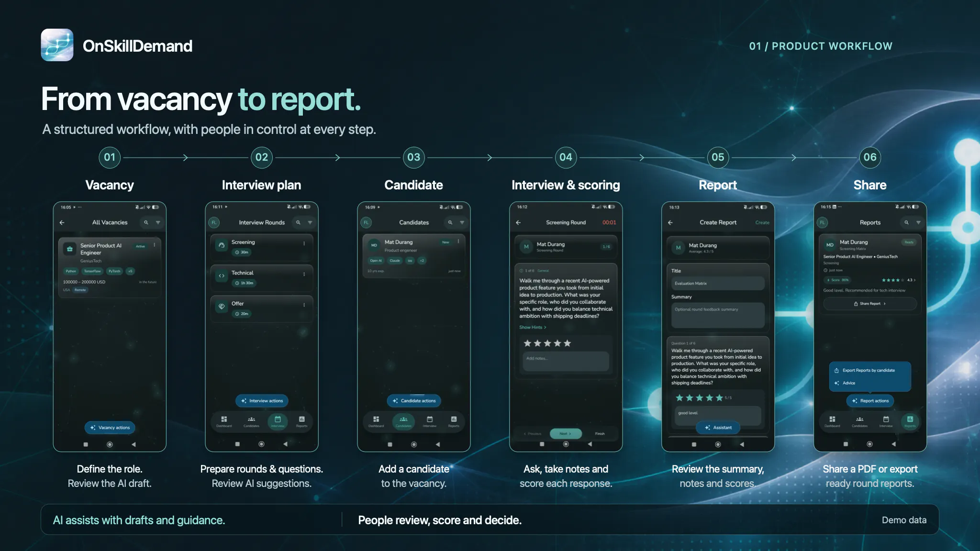Go back from the Screening Round screen
The width and height of the screenshot is (980, 551).
click(518, 222)
